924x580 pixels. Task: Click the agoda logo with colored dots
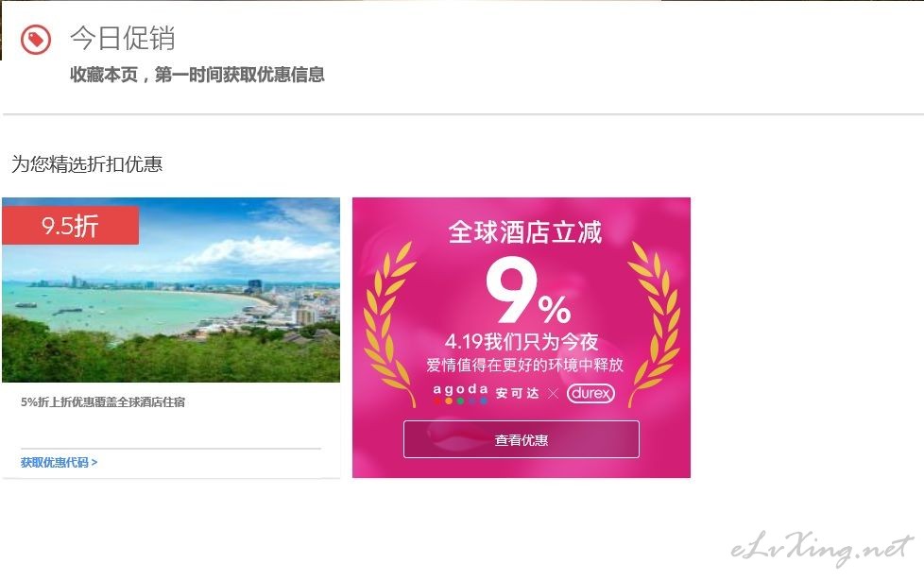point(460,394)
